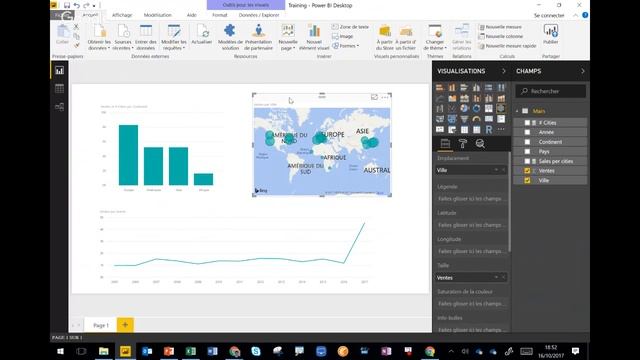Image resolution: width=640 pixels, height=360 pixels.
Task: Switch to Report view in left sidebar
Action: pyautogui.click(x=59, y=71)
